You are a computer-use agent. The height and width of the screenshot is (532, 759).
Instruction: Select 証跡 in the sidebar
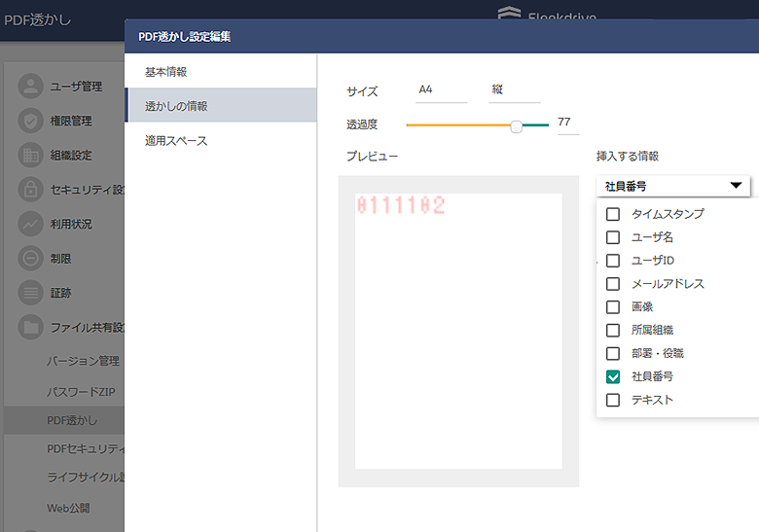pos(61,293)
